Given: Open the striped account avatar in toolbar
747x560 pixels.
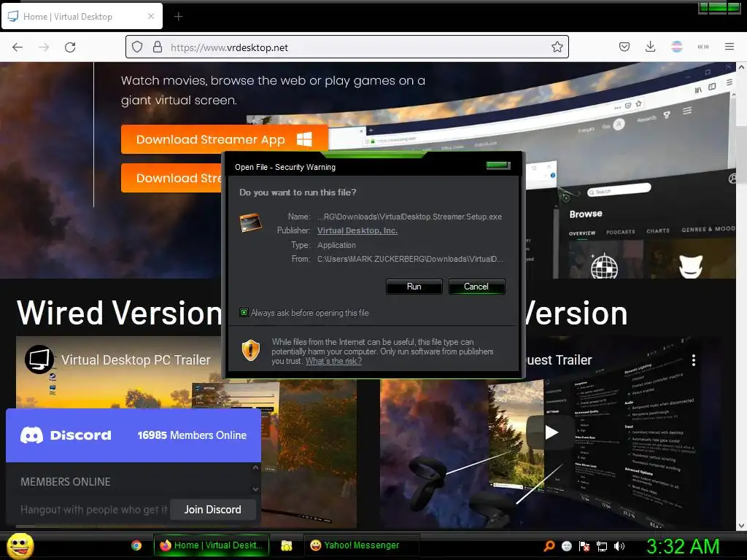Looking at the screenshot, I should click(x=677, y=47).
